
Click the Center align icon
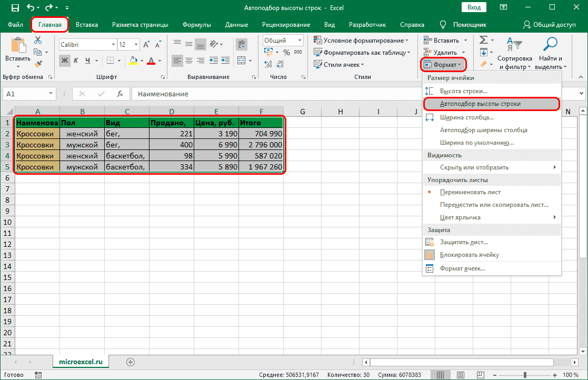(x=190, y=60)
